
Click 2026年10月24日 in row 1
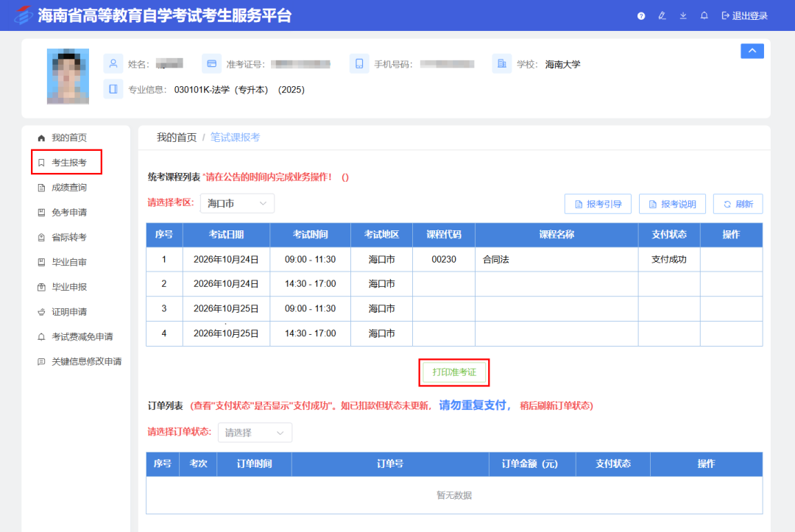pos(226,260)
